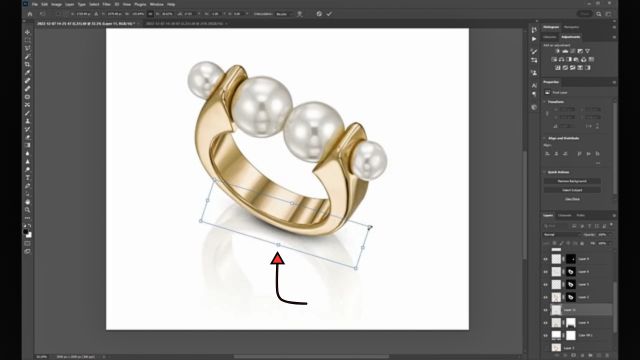
Task: Select the Rectangular Marquee tool
Action: 27,40
